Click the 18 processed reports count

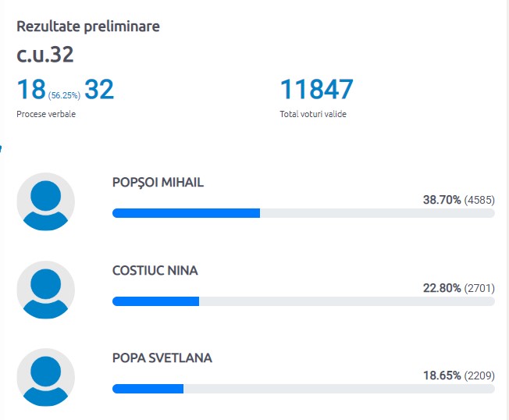(32, 90)
